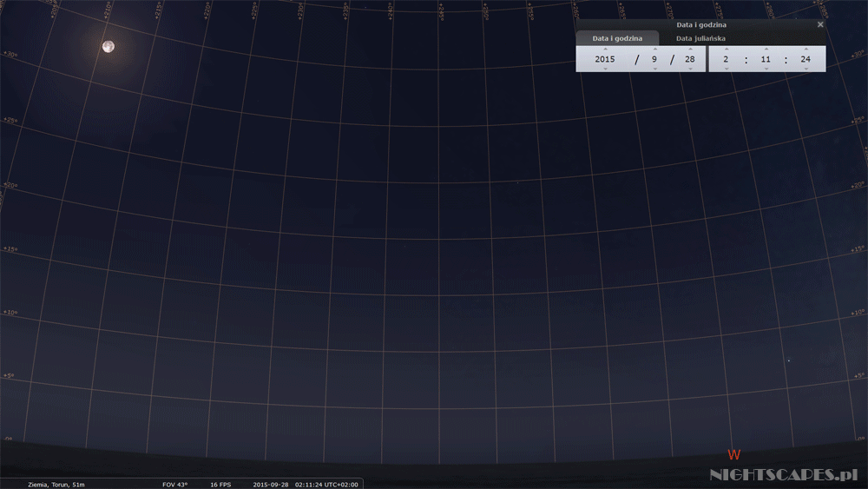Close the Data i godzina dialog

pyautogui.click(x=820, y=24)
